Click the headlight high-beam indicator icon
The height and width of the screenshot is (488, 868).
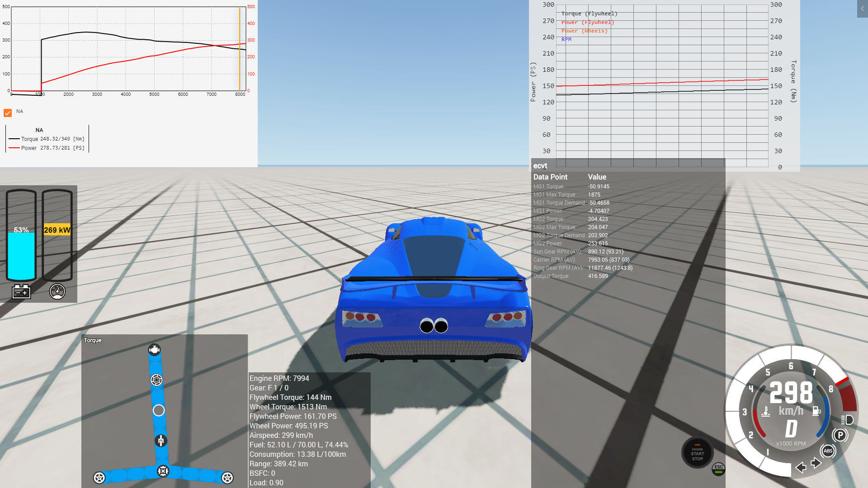(x=847, y=420)
